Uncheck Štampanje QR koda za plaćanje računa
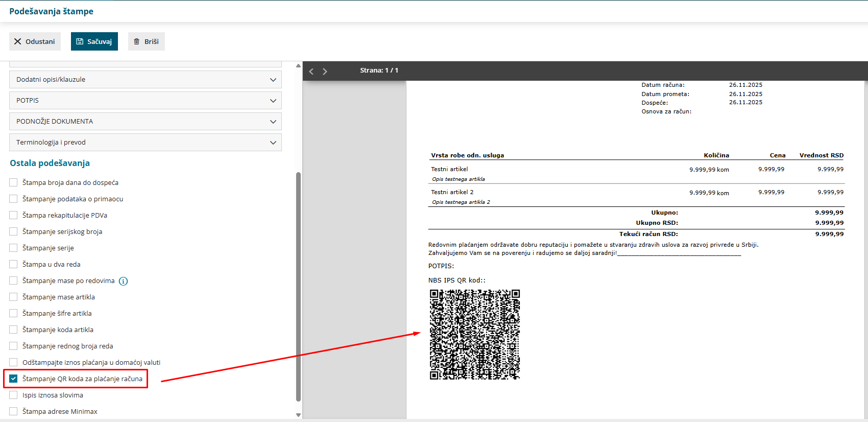Viewport: 868px width, 422px height. 13,379
